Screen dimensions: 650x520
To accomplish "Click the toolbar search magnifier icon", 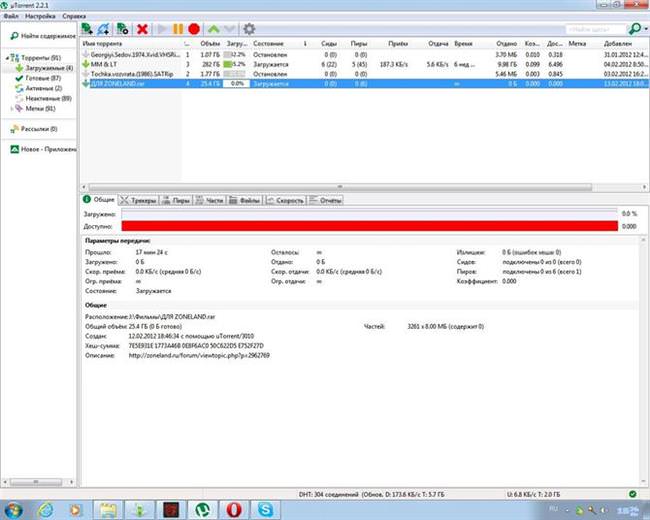I will pyautogui.click(x=634, y=29).
